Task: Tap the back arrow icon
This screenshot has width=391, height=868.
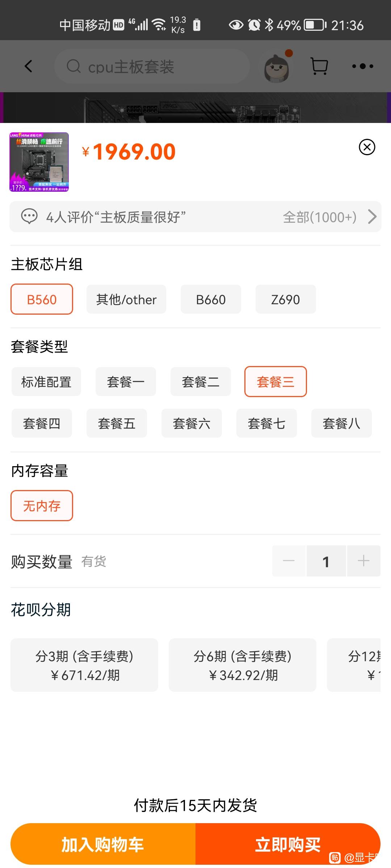Action: [29, 66]
